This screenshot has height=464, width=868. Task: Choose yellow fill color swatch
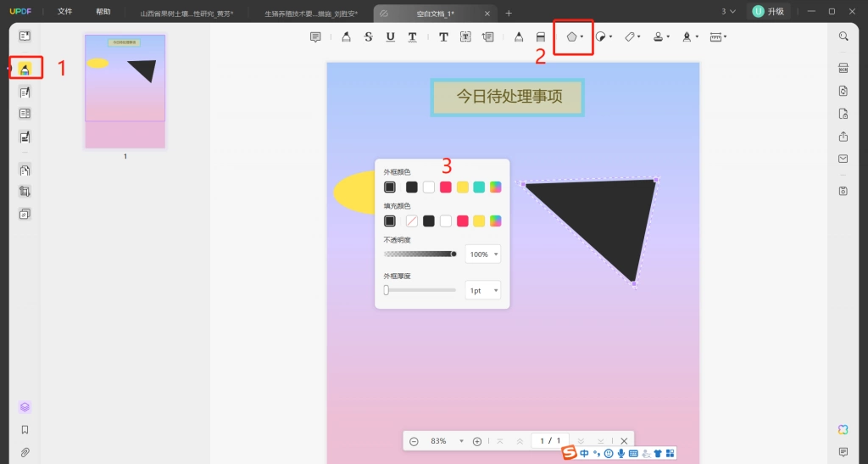(x=479, y=221)
